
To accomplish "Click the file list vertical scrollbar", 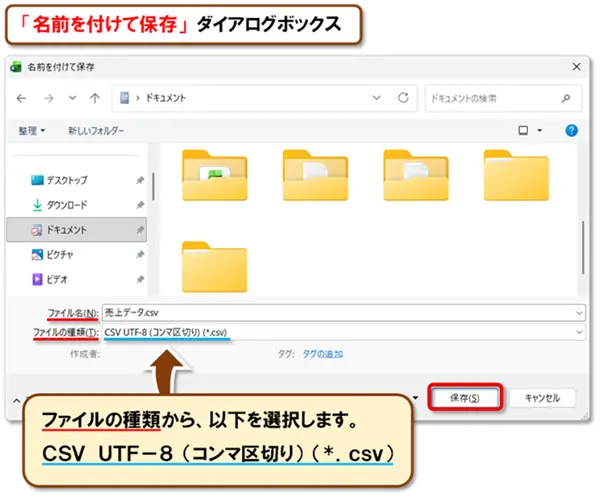I will pyautogui.click(x=583, y=247).
